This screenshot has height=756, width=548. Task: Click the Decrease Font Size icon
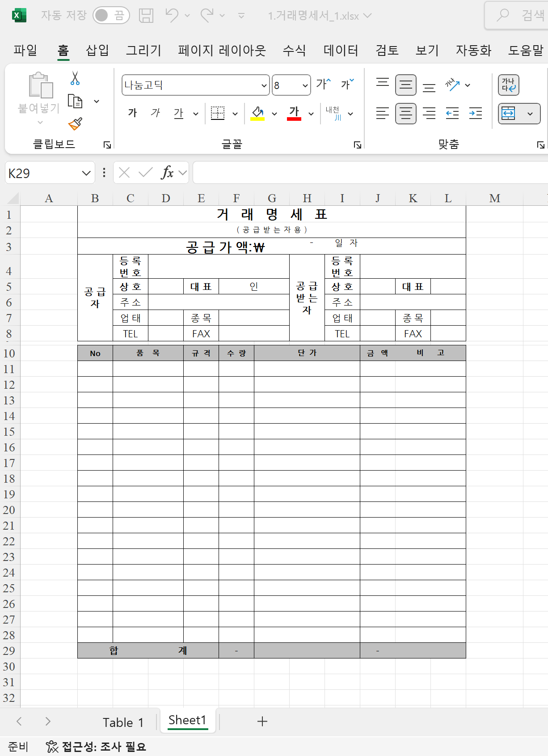347,84
